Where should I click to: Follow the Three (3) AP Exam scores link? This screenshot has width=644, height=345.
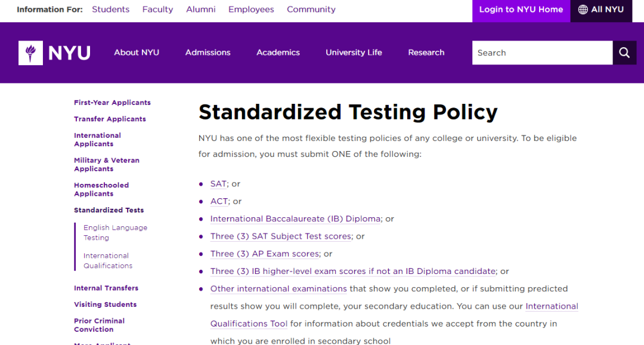coord(265,254)
